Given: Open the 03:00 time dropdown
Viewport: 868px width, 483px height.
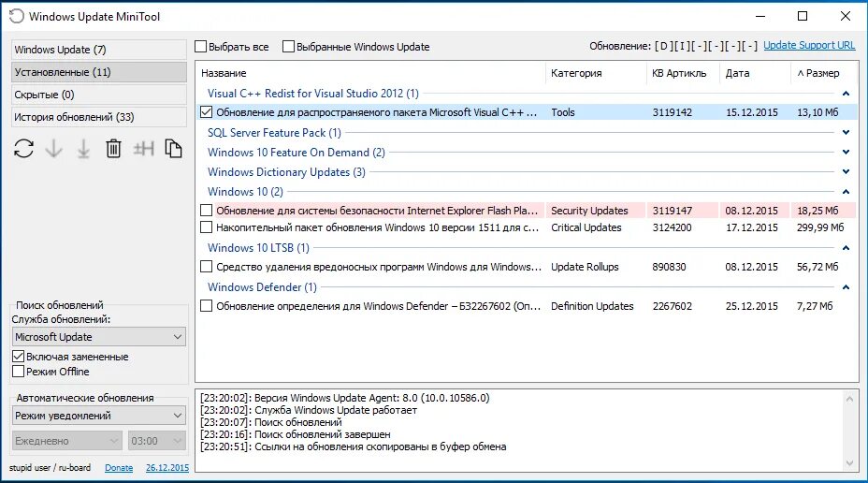Looking at the screenshot, I should pos(156,441).
